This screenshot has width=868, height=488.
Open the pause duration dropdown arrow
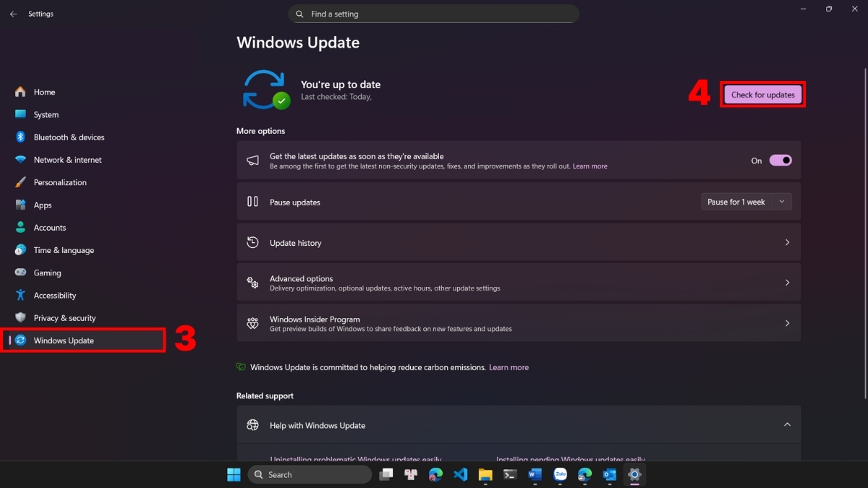pos(782,202)
